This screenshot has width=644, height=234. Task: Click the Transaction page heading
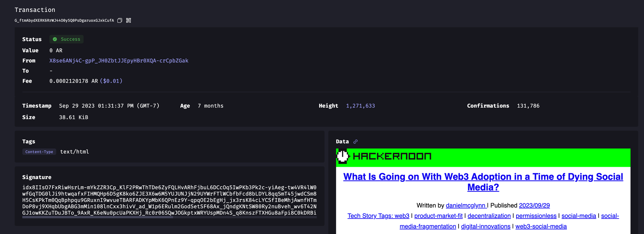pyautogui.click(x=35, y=10)
